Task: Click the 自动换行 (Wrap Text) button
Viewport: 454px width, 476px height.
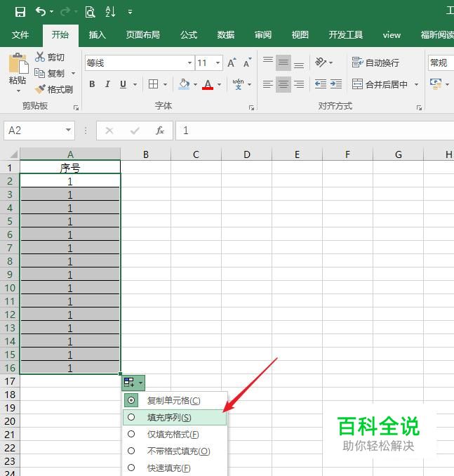Action: pyautogui.click(x=375, y=62)
